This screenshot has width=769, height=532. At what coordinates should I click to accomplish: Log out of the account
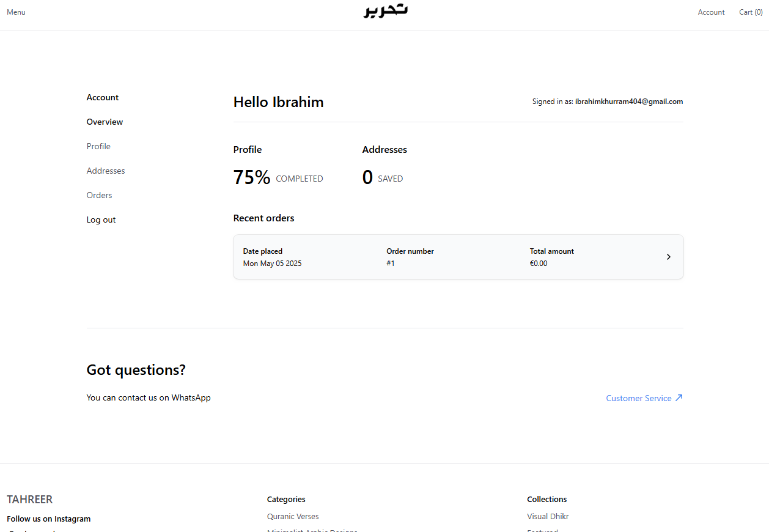tap(101, 220)
